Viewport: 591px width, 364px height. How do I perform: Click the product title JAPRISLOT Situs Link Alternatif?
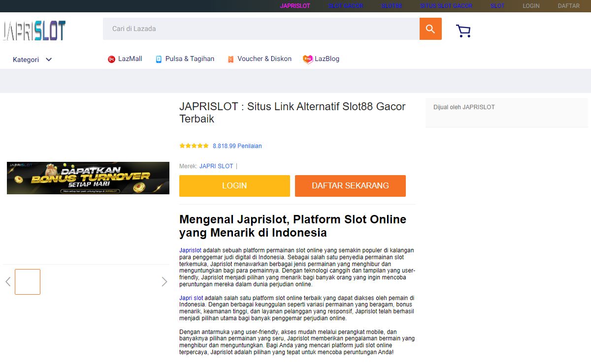coord(293,113)
